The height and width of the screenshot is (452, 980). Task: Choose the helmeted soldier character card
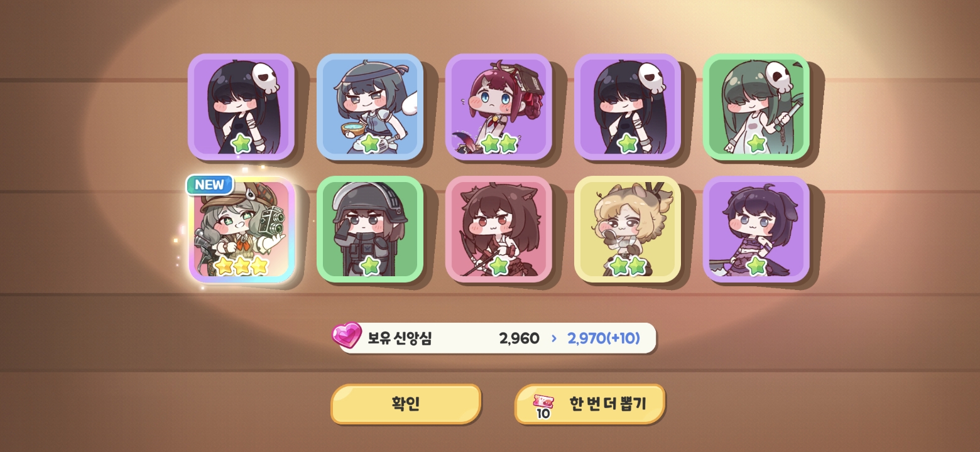tap(370, 229)
